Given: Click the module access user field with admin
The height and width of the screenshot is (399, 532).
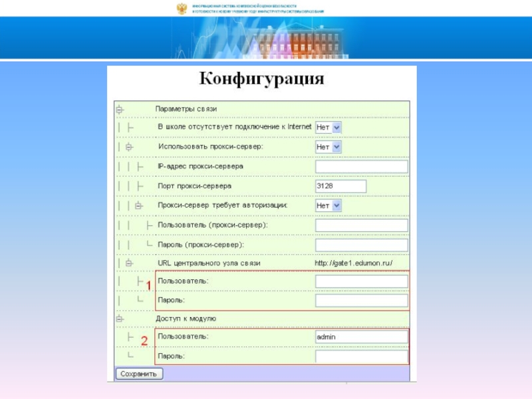Looking at the screenshot, I should tap(361, 337).
